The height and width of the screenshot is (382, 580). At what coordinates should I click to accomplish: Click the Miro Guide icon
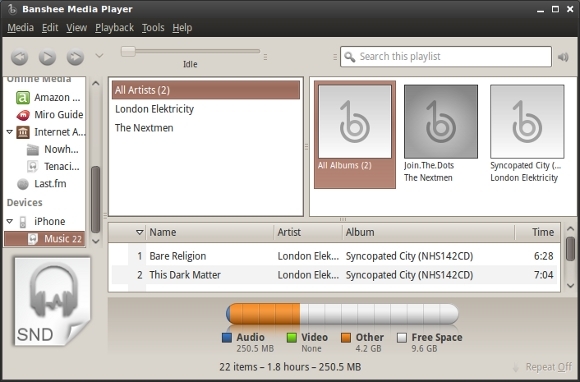pos(23,115)
